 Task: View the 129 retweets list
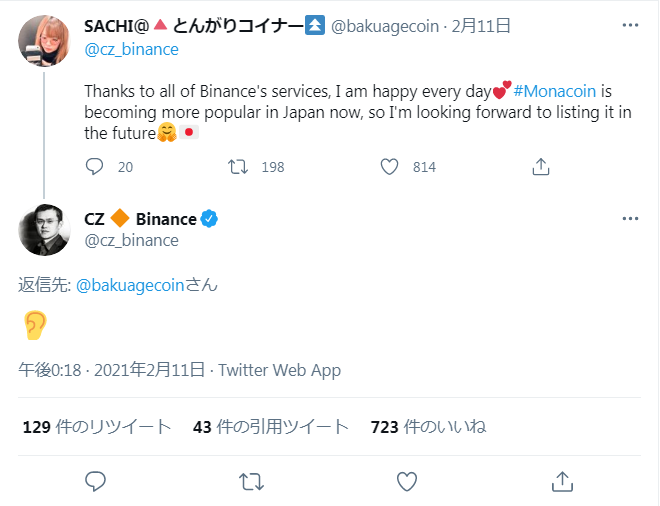pyautogui.click(x=97, y=427)
